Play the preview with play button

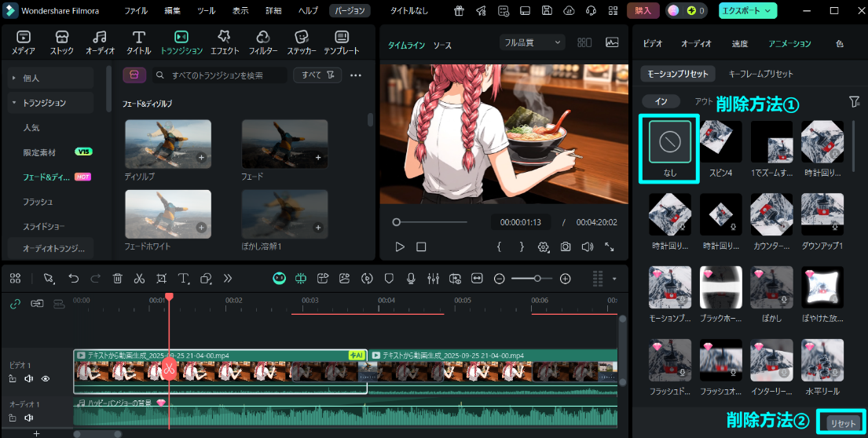coord(400,247)
